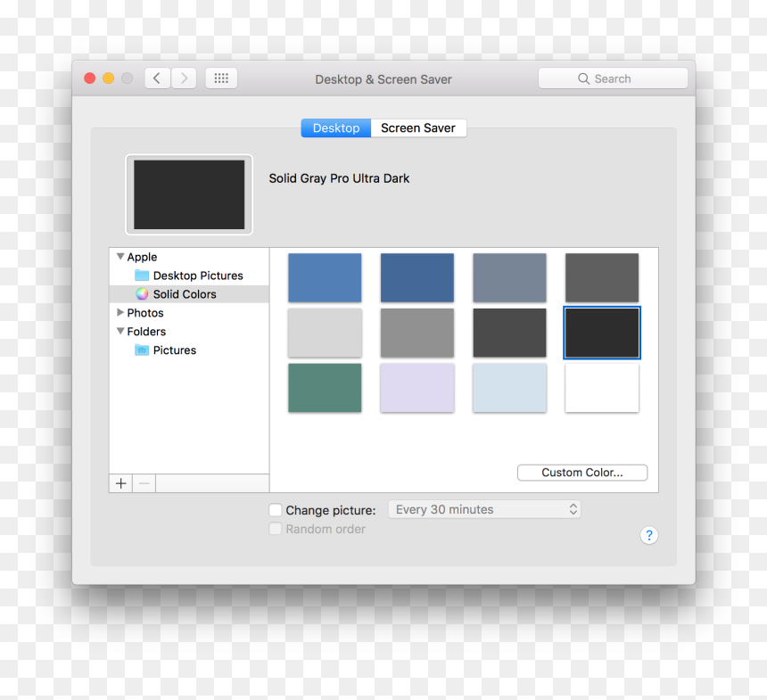Pick the light gray swatch
The width and height of the screenshot is (767, 700).
[x=325, y=333]
